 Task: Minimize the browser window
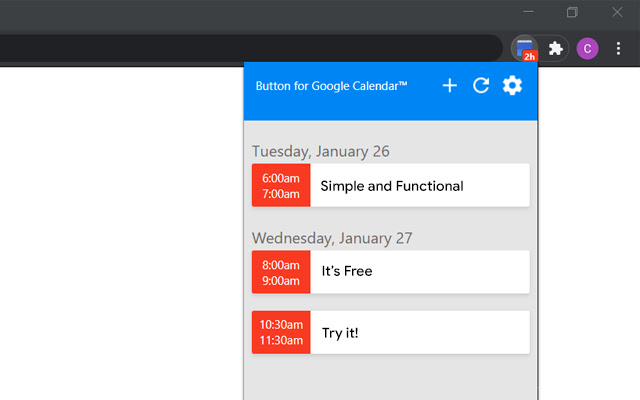tap(528, 12)
